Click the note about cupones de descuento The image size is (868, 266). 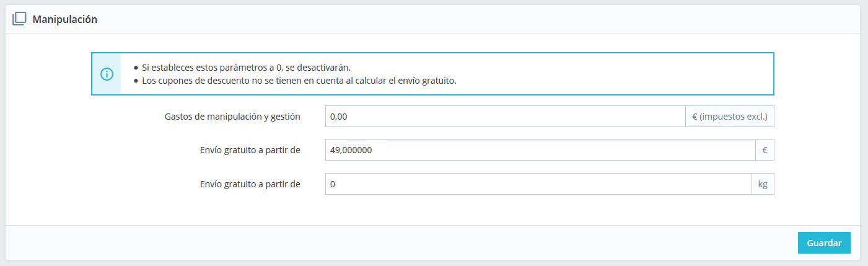(299, 81)
